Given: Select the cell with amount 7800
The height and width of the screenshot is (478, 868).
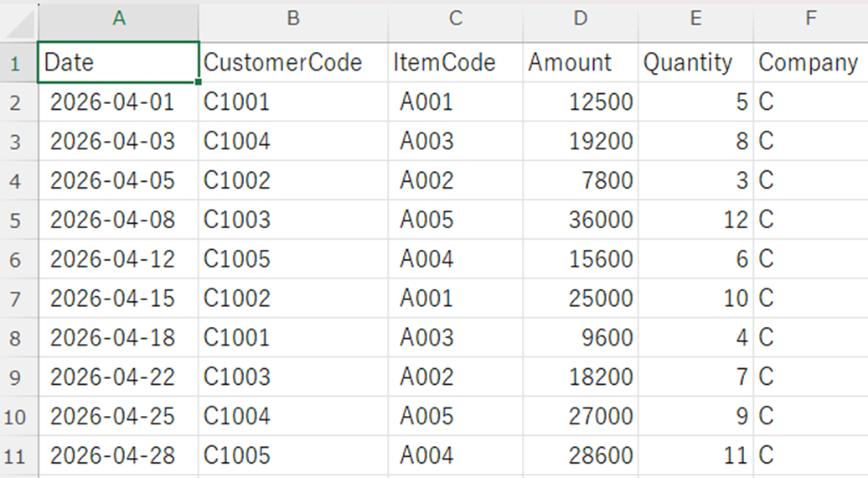Looking at the screenshot, I should click(x=580, y=180).
